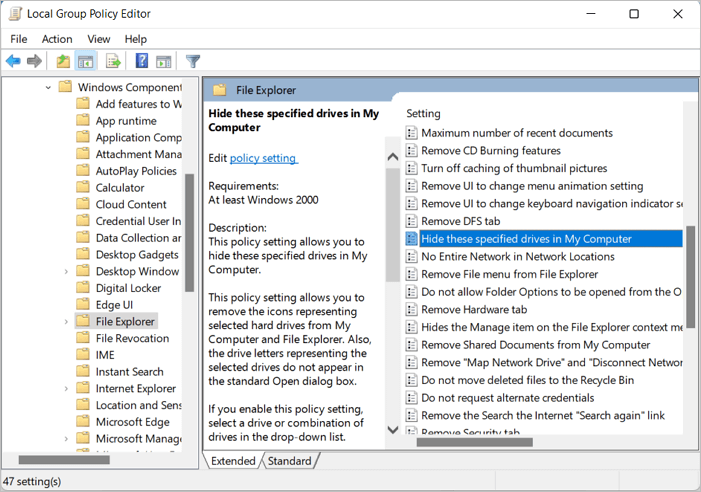This screenshot has width=701, height=492.
Task: Collapse the Windows Components tree node
Action: 48,87
